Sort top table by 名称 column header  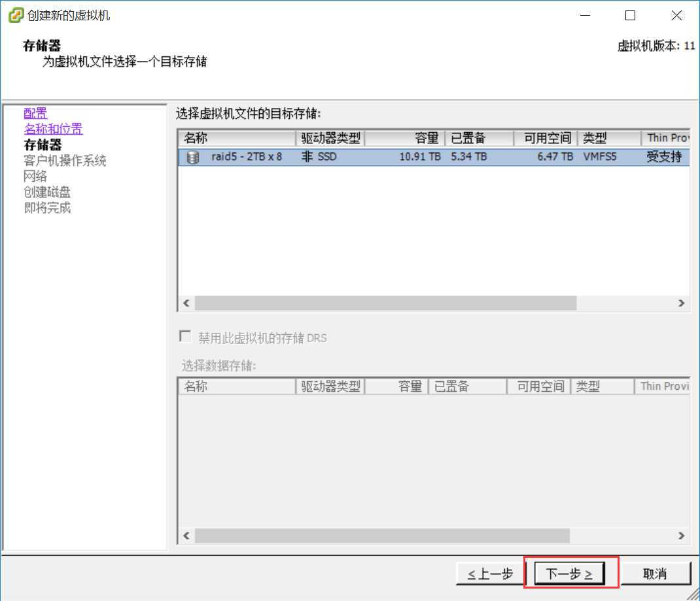point(237,138)
